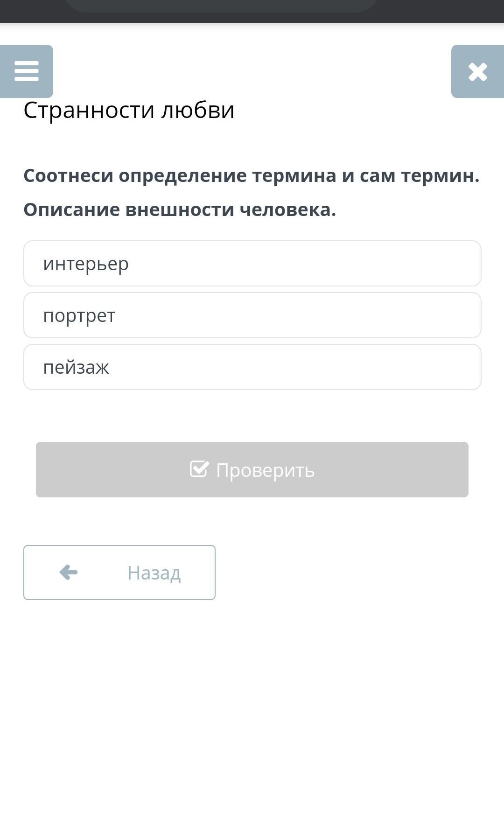The width and height of the screenshot is (504, 831).
Task: Choose the 'пейзаж' answer option
Action: tap(252, 367)
